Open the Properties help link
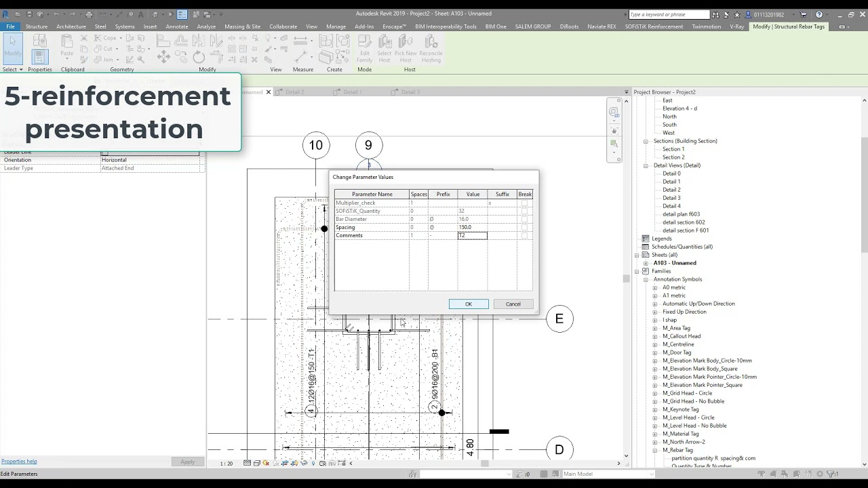 [x=19, y=462]
